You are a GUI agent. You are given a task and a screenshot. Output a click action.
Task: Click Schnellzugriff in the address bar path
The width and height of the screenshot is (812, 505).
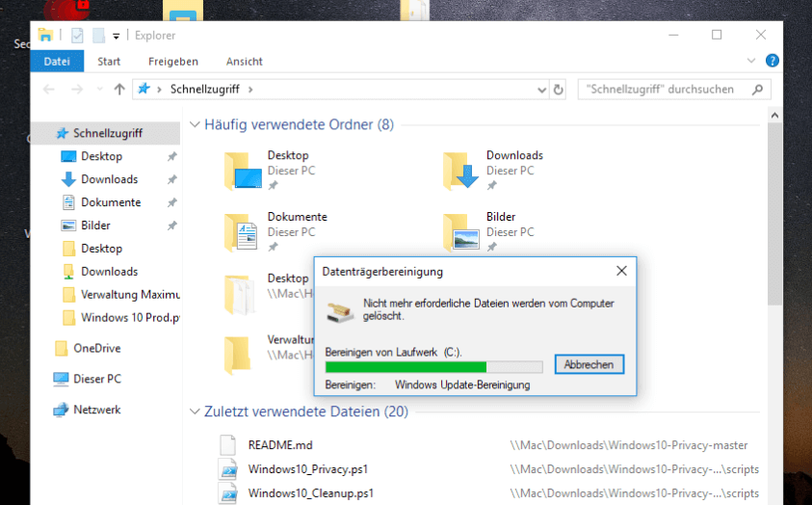point(205,89)
